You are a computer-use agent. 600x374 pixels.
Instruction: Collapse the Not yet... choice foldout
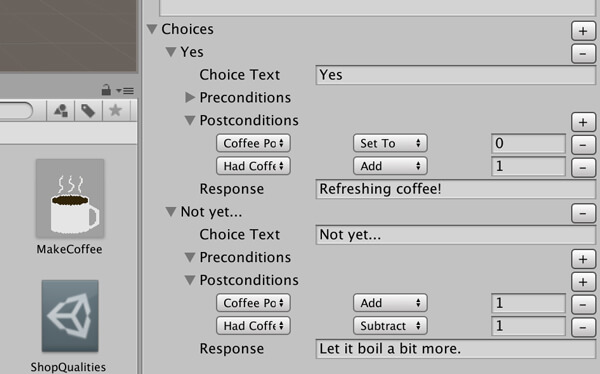click(x=171, y=212)
